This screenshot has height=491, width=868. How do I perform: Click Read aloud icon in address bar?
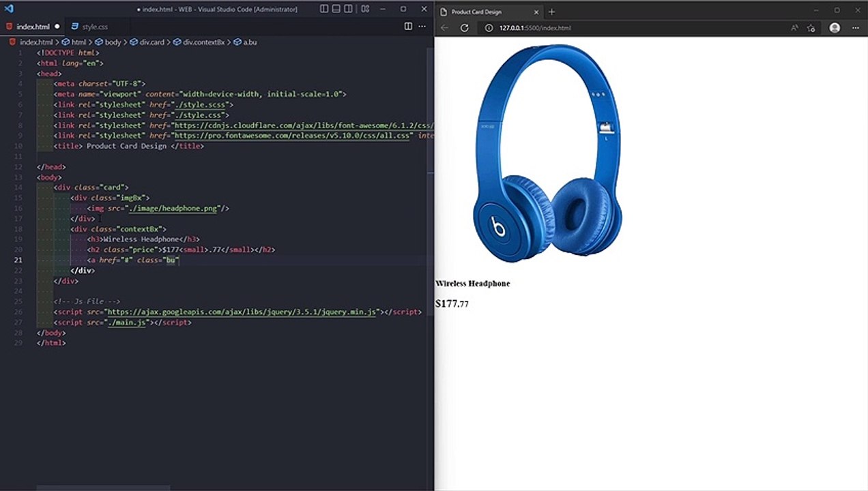point(794,28)
